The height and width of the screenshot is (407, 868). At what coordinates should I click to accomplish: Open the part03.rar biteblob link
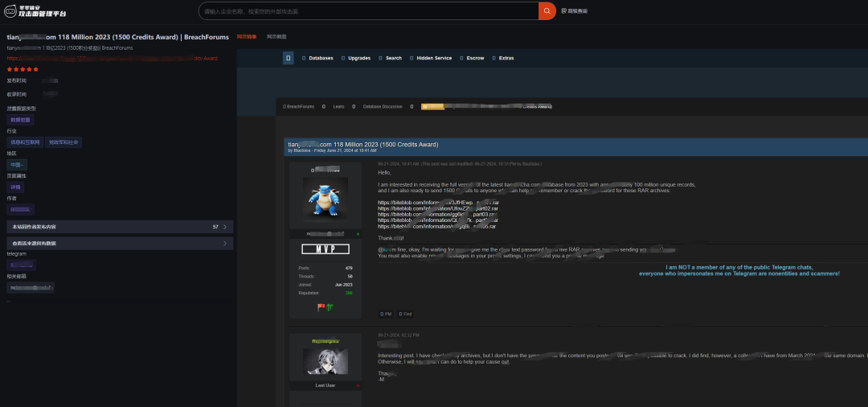438,214
